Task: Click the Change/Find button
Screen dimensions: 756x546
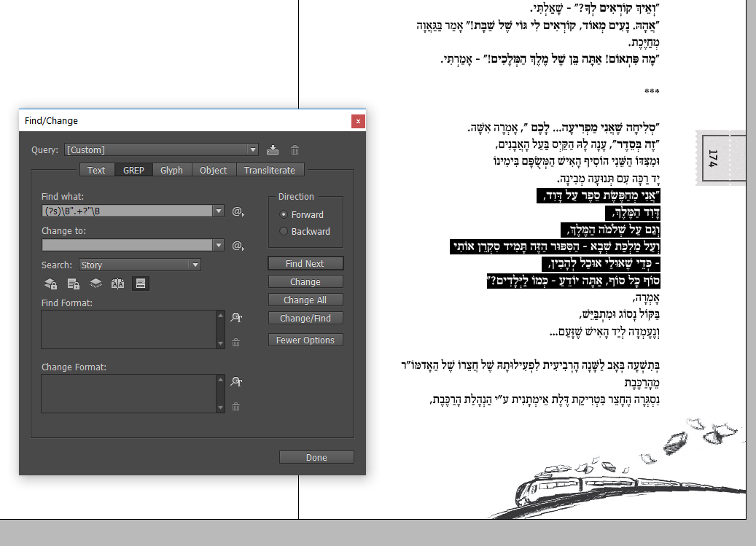Action: click(x=305, y=319)
